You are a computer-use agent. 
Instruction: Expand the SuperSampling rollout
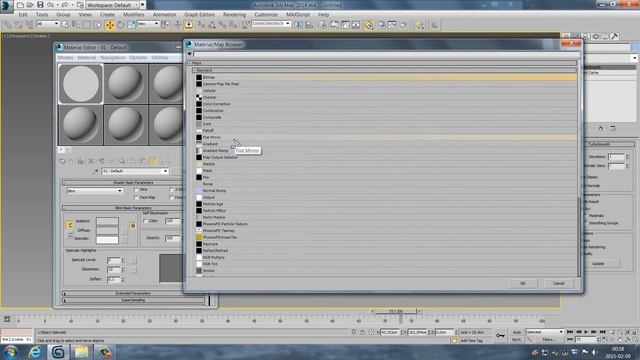133,300
